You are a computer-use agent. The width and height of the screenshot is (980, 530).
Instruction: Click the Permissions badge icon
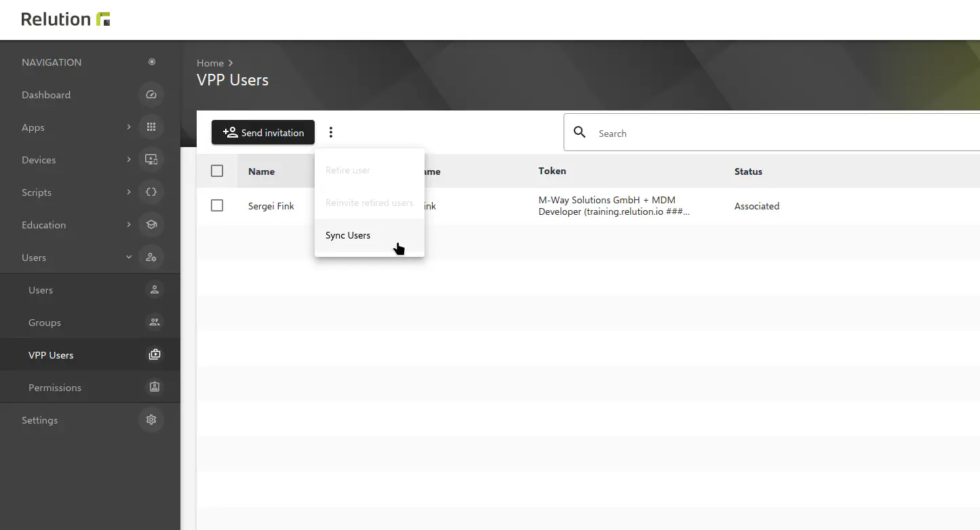tap(155, 388)
